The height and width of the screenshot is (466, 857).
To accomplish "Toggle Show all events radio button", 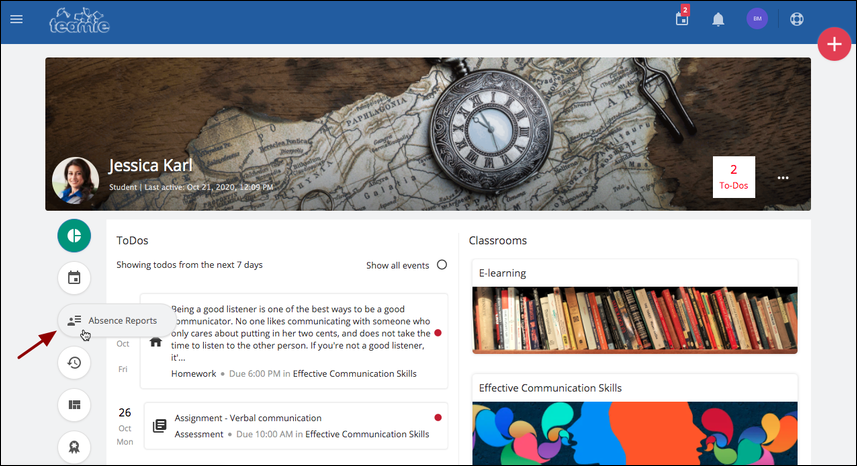I will 442,265.
